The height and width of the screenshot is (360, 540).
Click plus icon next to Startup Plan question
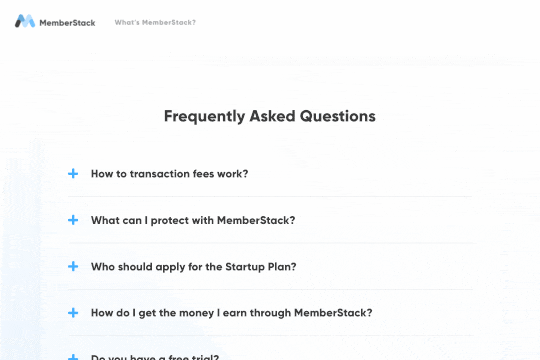coord(73,266)
